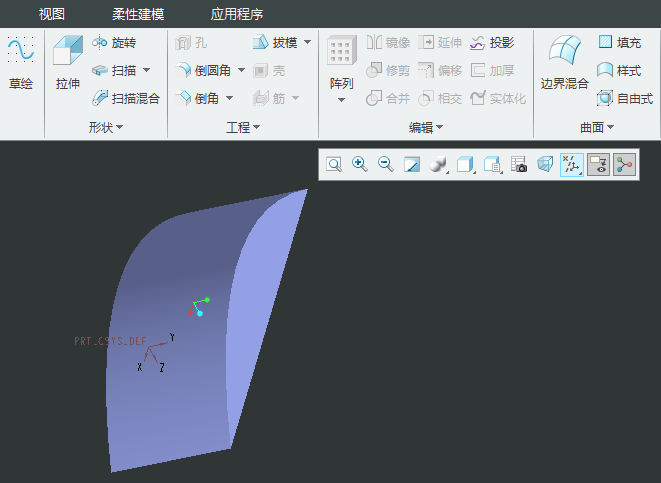Click the 相交 intersect tool

tap(440, 99)
